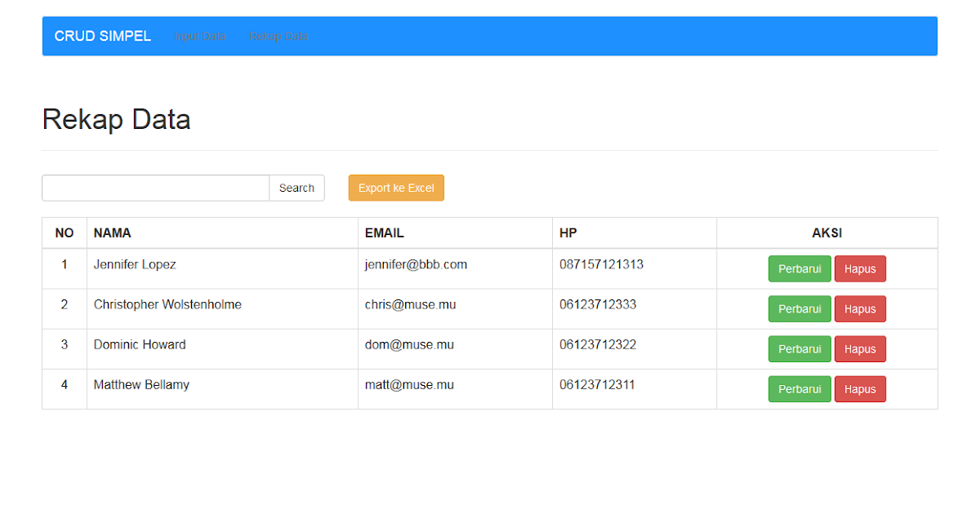
Task: Click Hapus for Jennifer Lopez
Action: [860, 268]
